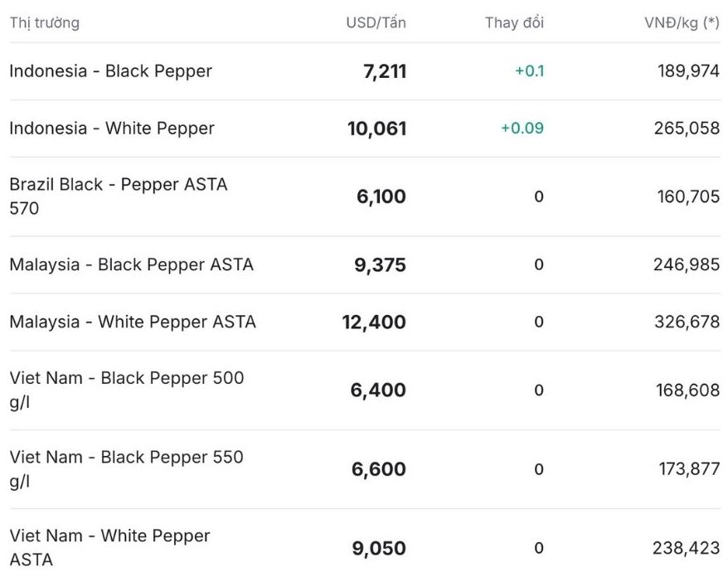Select the 10,061 USD price value
The height and width of the screenshot is (572, 728).
[376, 128]
